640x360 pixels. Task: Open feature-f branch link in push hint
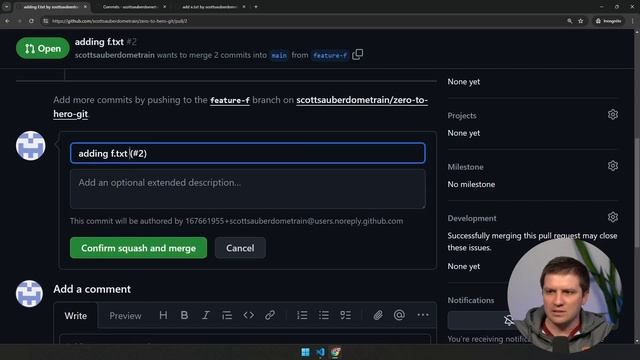point(229,100)
